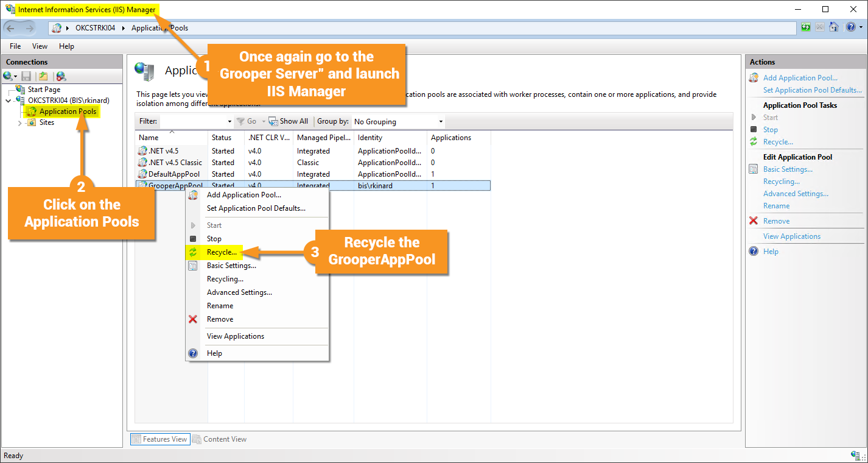
Task: Click the Up folder icon in Connections toolbar
Action: pyautogui.click(x=43, y=76)
